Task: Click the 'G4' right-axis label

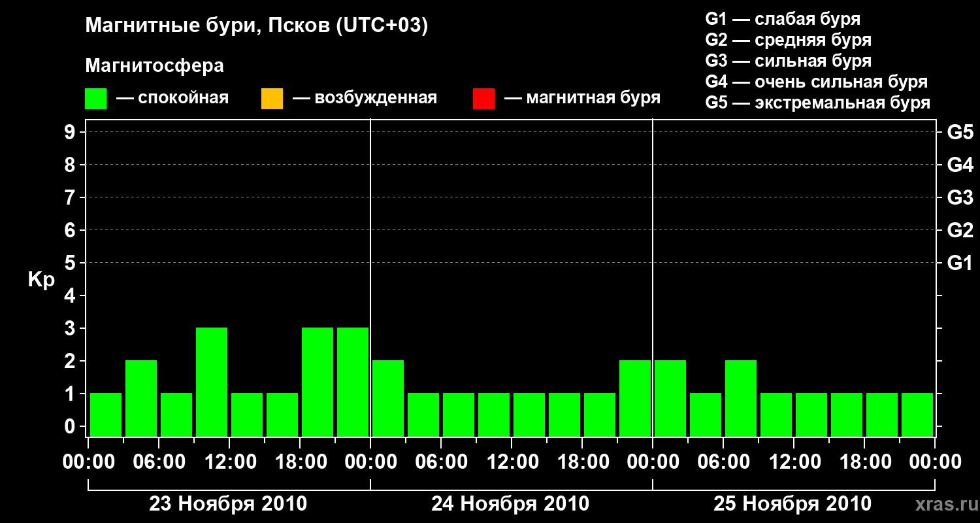Action: [x=960, y=165]
